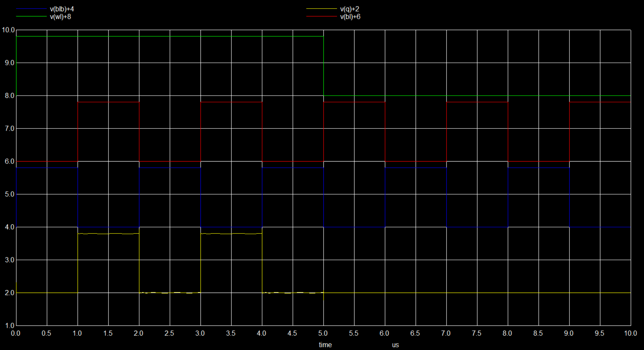This screenshot has width=644, height=350.
Task: Click the 0.0 time axis tick label
Action: click(16, 333)
